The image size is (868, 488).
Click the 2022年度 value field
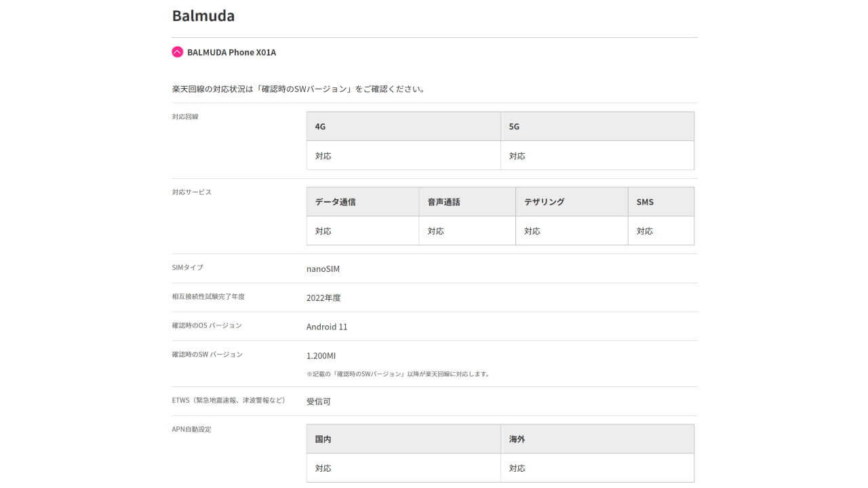323,298
